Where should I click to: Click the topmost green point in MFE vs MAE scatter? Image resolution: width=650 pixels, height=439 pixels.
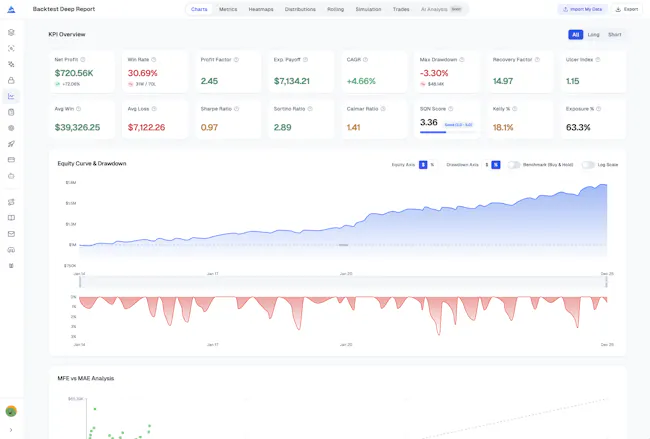click(x=95, y=409)
